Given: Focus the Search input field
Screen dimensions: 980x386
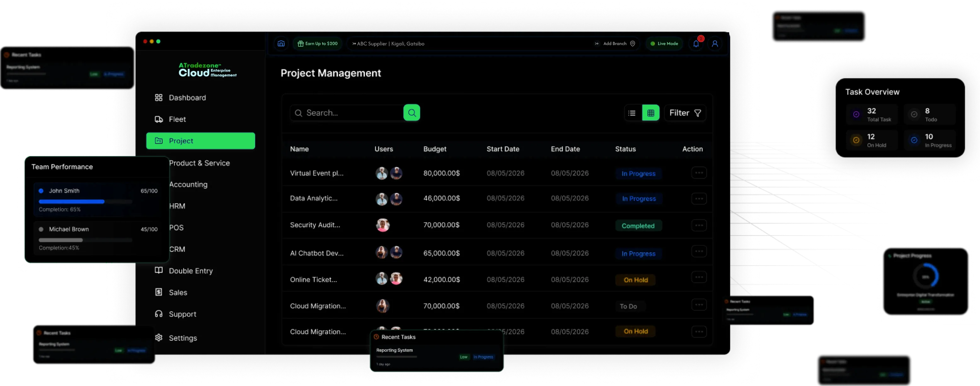Looking at the screenshot, I should [347, 113].
